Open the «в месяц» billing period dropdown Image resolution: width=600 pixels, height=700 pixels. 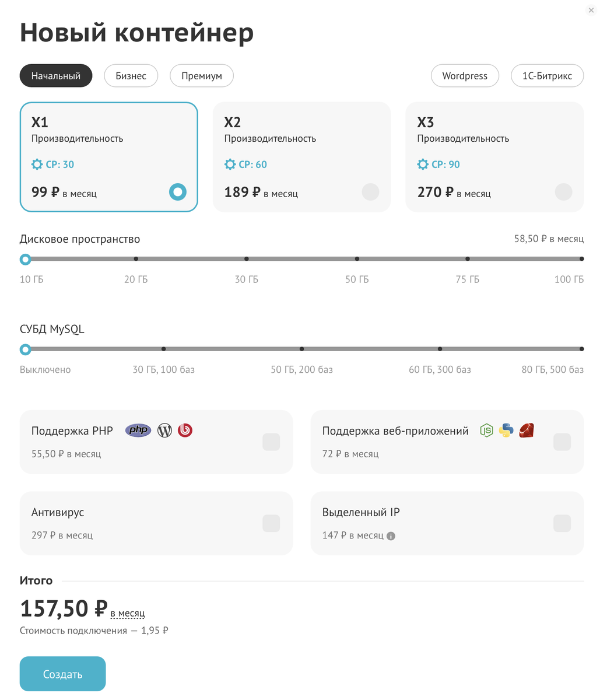tap(128, 613)
